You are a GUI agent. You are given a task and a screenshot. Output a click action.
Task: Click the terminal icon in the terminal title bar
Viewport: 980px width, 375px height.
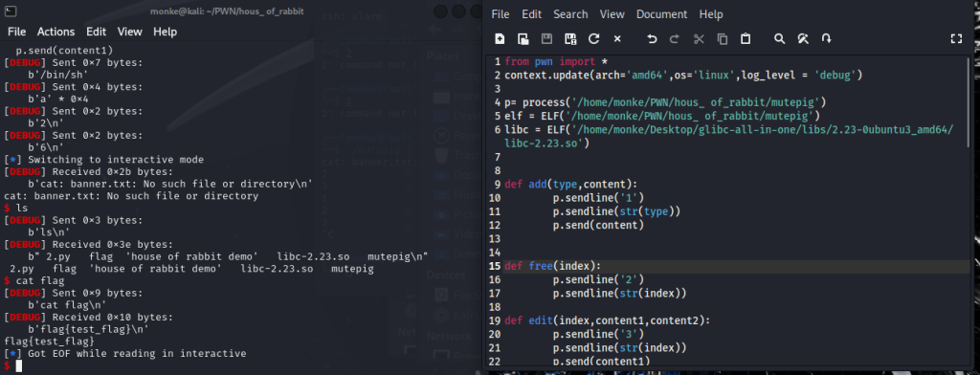(x=11, y=11)
